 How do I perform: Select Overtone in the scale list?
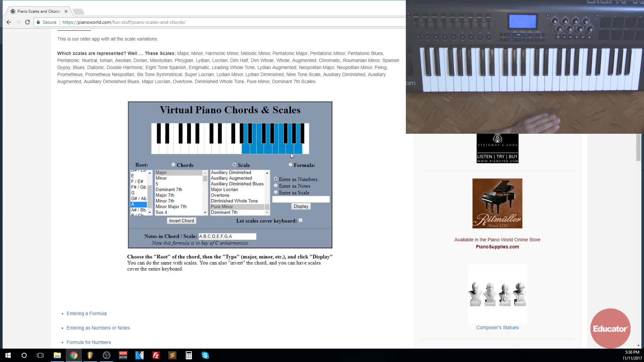coord(220,195)
